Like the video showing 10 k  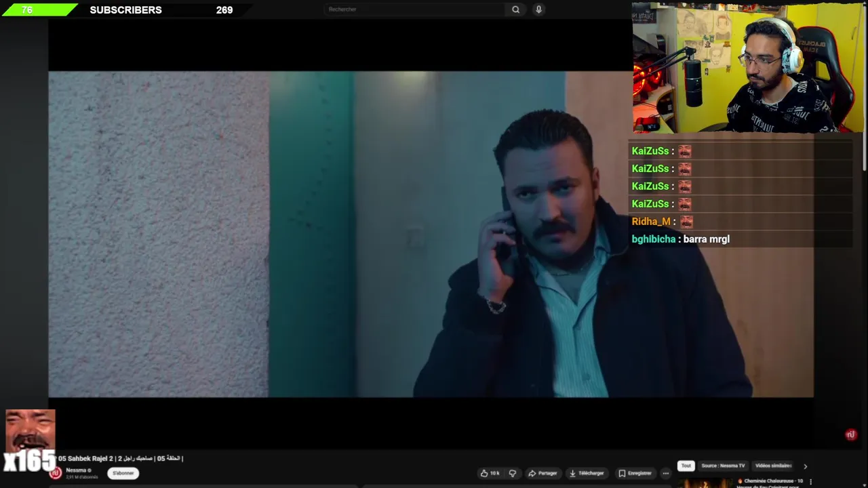pos(490,473)
